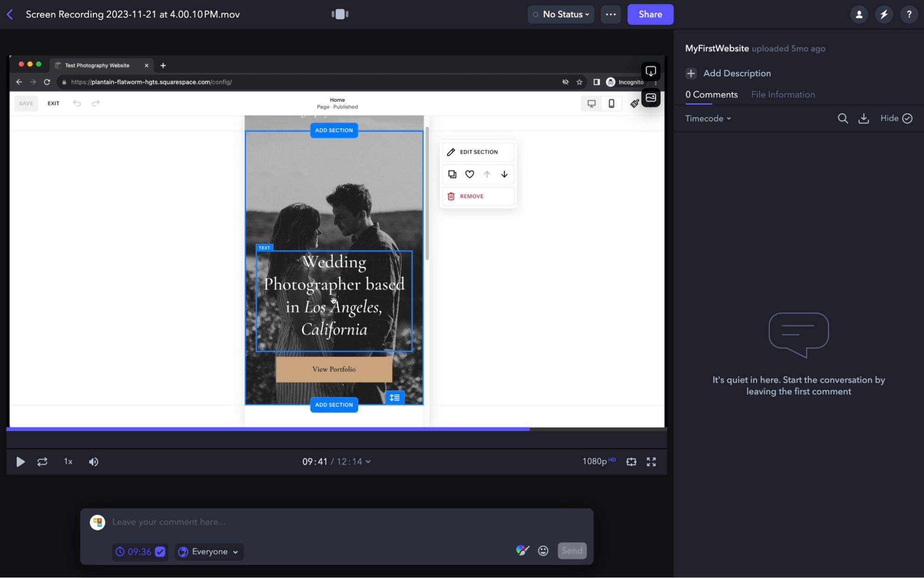This screenshot has width=924, height=578.
Task: Select the Test Photography Website browser tab
Action: click(x=101, y=65)
